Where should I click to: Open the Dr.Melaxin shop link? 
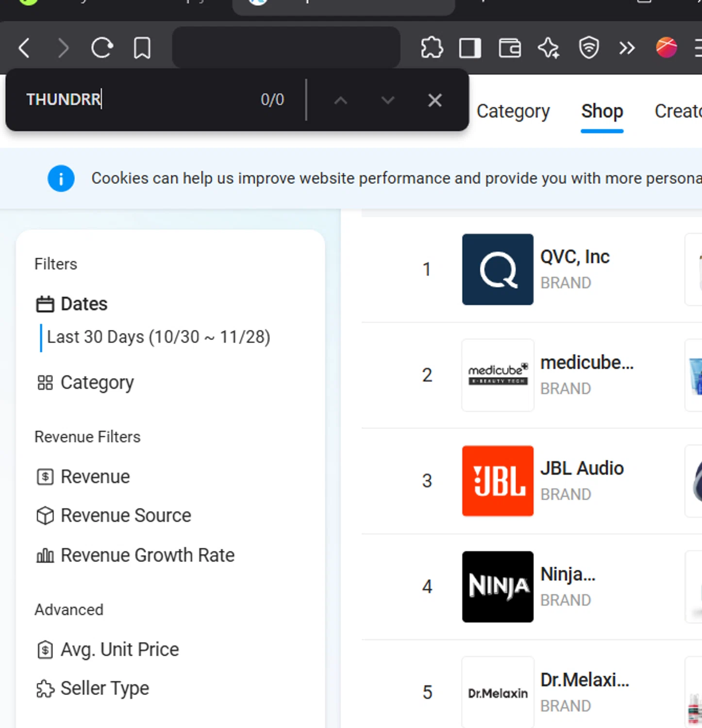pyautogui.click(x=585, y=680)
